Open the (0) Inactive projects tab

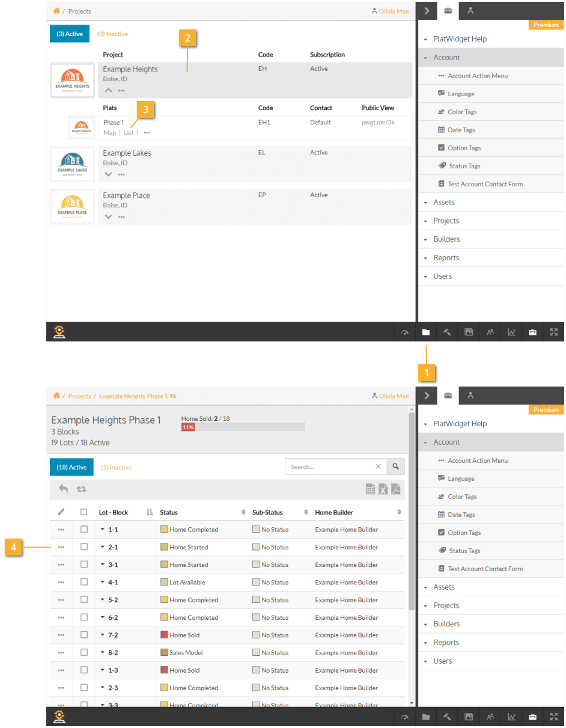[x=112, y=34]
